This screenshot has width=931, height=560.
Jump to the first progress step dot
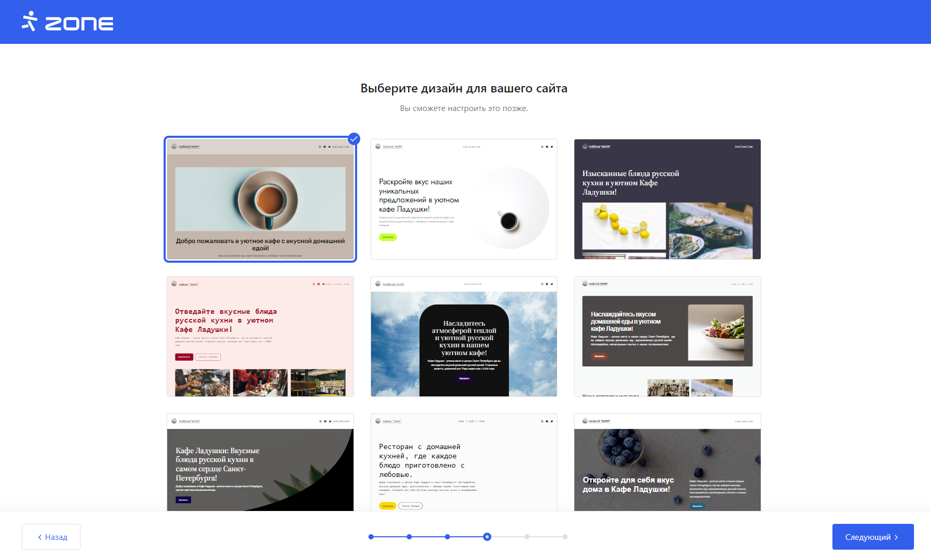tap(371, 537)
